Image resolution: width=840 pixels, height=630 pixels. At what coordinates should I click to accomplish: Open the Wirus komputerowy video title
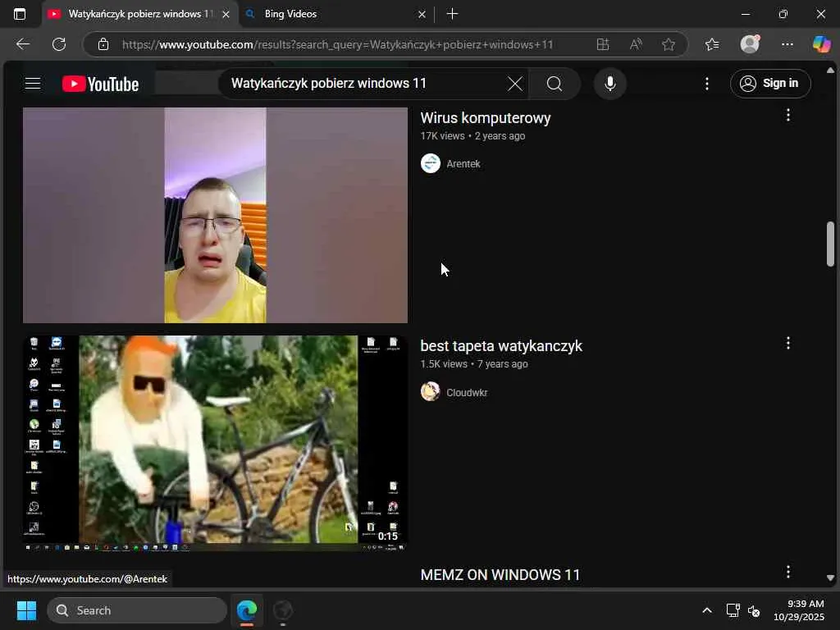pos(486,118)
